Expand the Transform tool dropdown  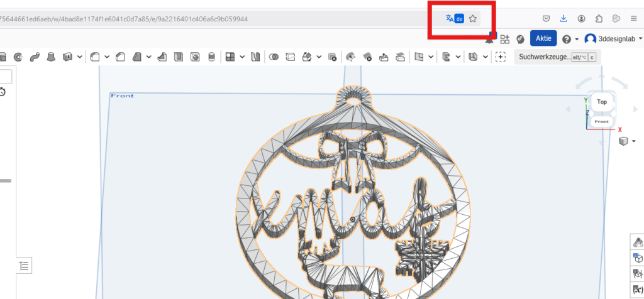click(x=319, y=57)
